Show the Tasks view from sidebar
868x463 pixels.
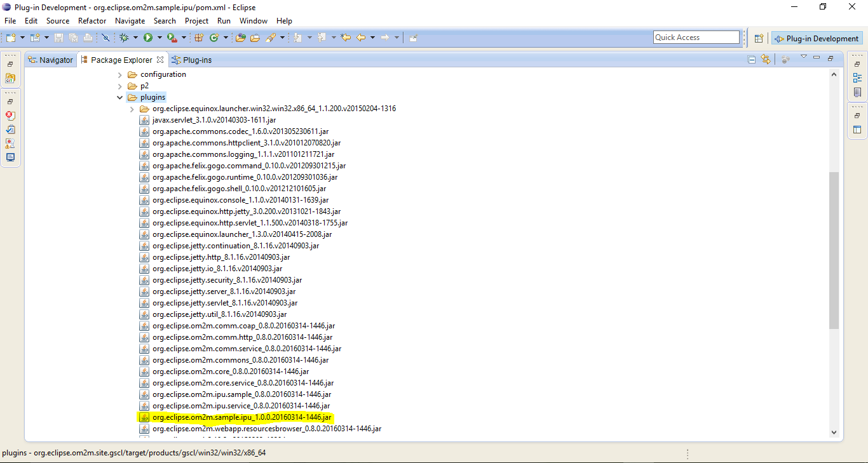[x=10, y=130]
